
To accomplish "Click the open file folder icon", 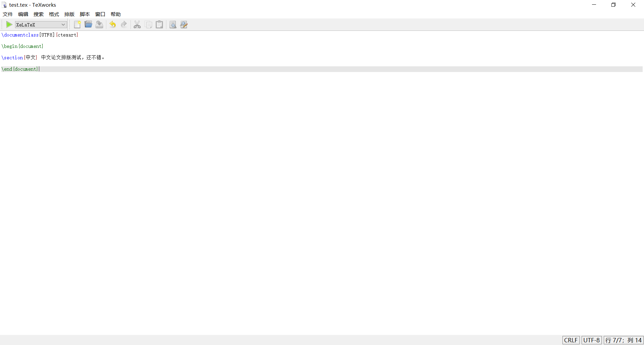I will tap(88, 24).
